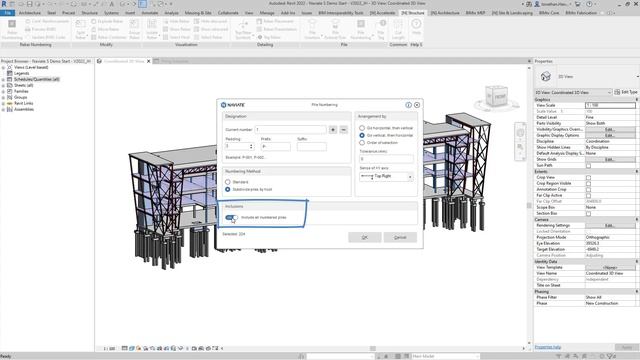Viewport: 640px width, 360px height.
Task: Open the Architecture ribbon tab
Action: point(29,13)
